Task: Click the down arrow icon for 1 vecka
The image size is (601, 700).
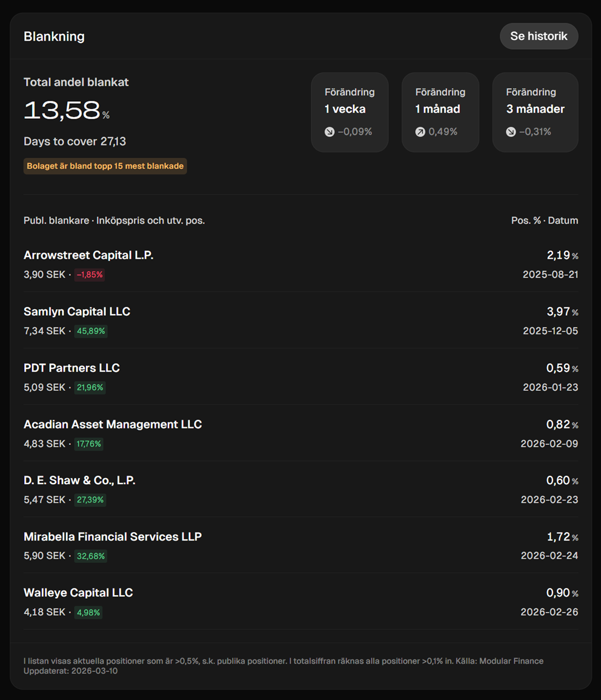Action: pos(330,132)
